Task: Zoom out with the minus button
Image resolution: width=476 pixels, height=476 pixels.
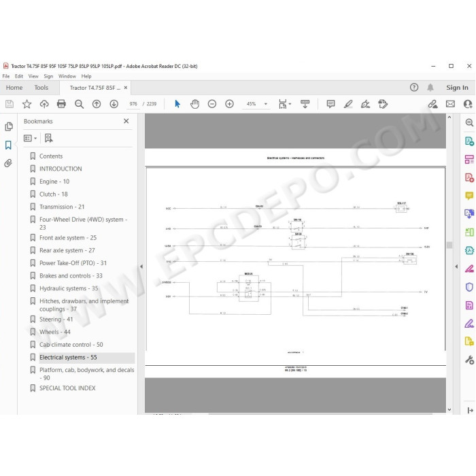Action: [212, 104]
